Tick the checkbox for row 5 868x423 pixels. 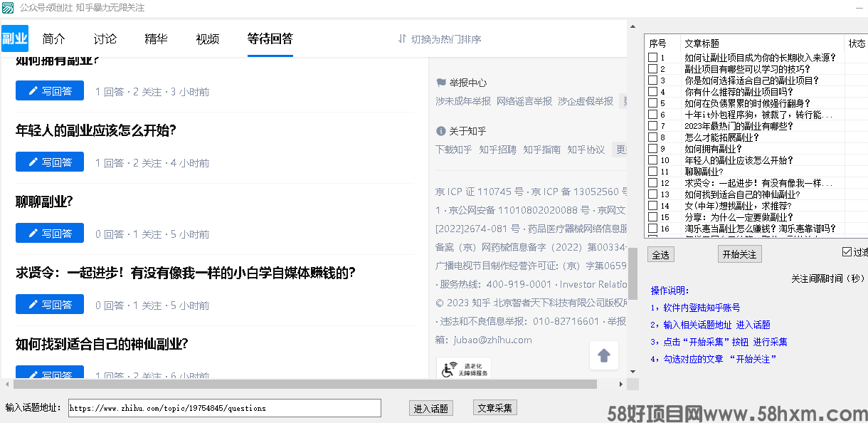652,103
